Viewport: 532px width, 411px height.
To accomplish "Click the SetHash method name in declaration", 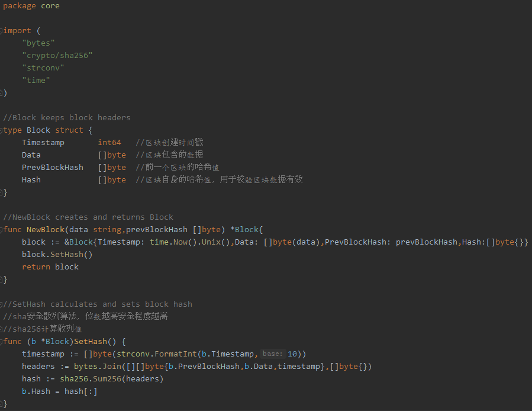I will (91, 341).
